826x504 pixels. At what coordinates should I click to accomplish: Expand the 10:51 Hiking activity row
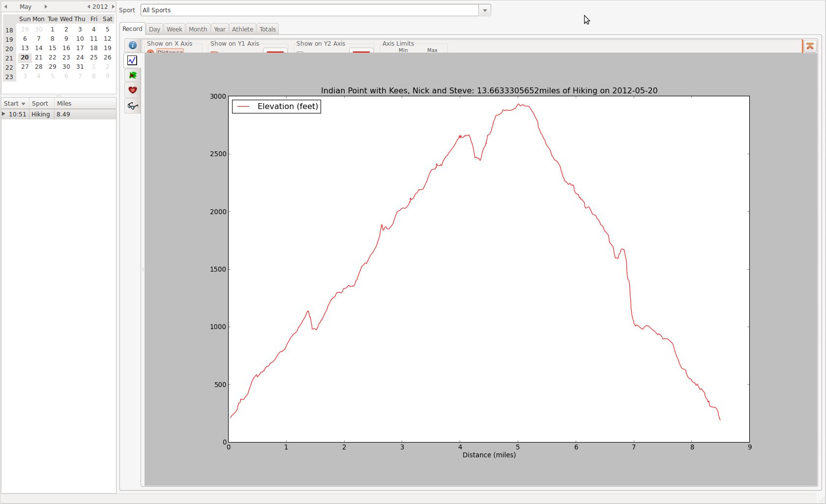pyautogui.click(x=4, y=114)
